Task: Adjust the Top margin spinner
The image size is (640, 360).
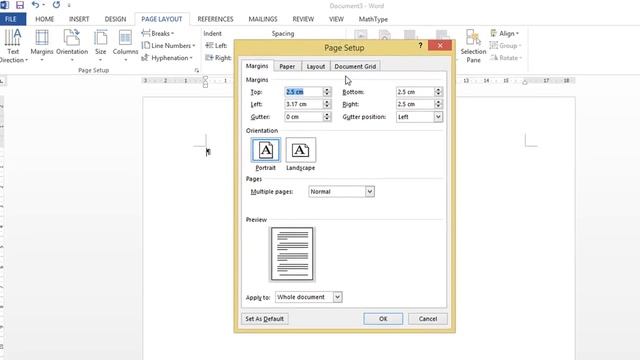Action: point(327,92)
